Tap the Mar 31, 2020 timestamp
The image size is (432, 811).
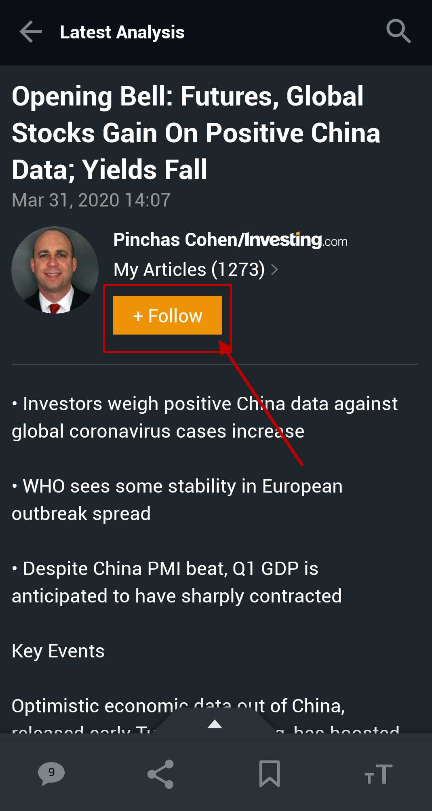coord(91,200)
